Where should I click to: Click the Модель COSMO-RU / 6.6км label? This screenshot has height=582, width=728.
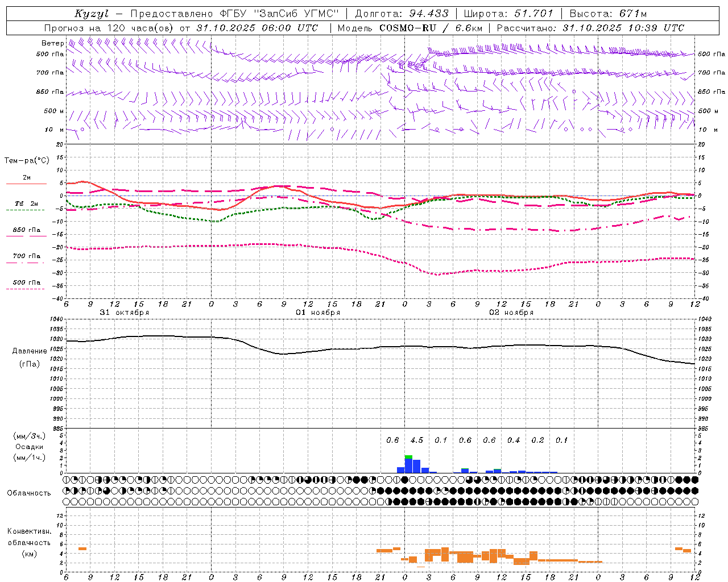pos(410,28)
